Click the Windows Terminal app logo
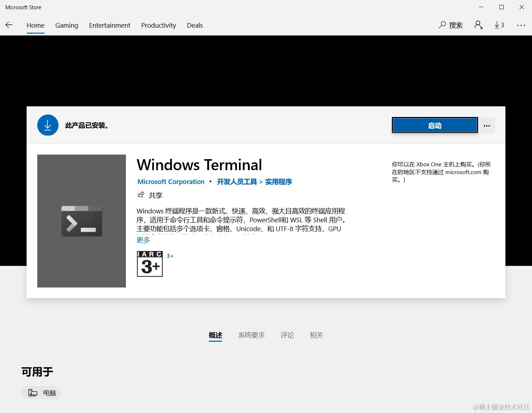 82,221
